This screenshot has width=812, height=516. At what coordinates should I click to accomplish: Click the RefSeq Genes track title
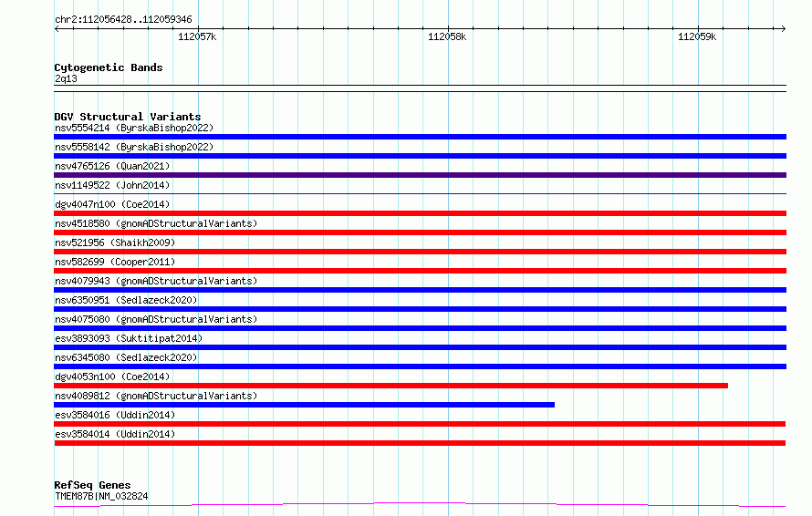point(92,486)
